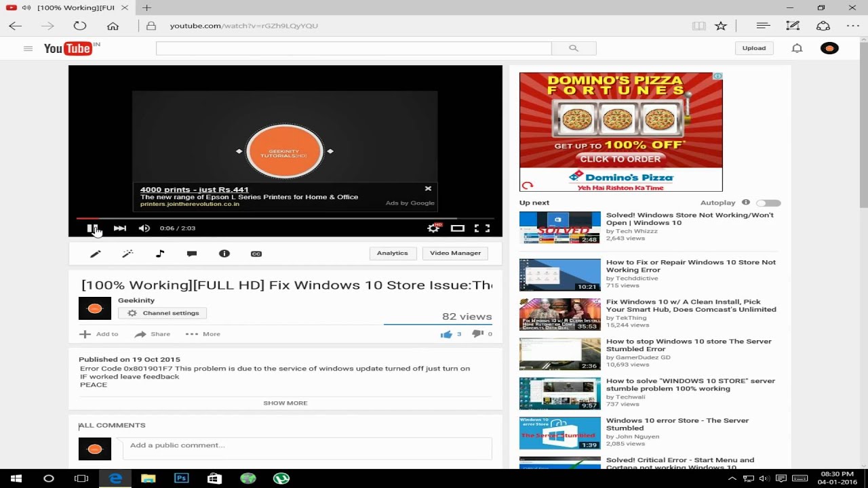Click the Epson '4000 prints' ad link
This screenshot has height=488, width=868.
[x=194, y=190]
